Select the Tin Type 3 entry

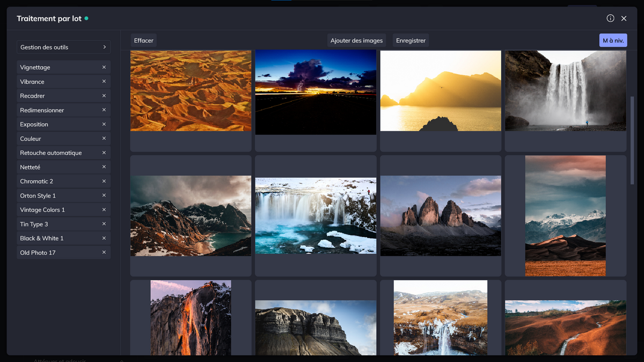63,224
